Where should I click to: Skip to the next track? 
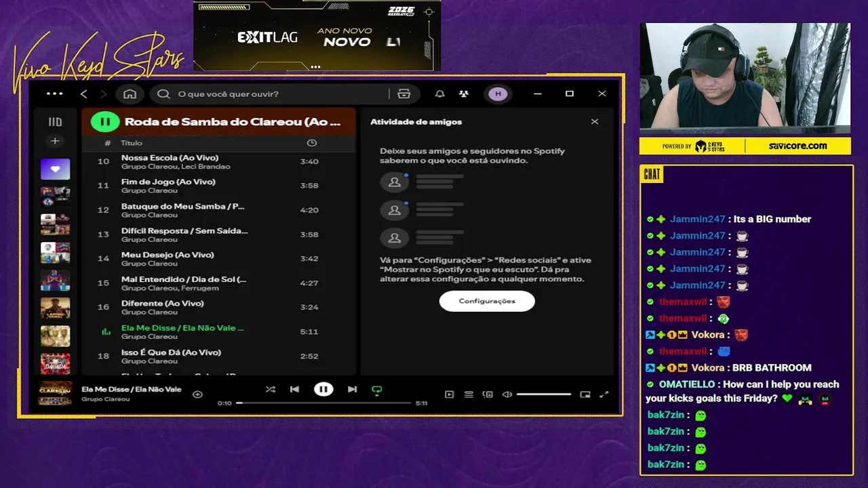point(352,390)
